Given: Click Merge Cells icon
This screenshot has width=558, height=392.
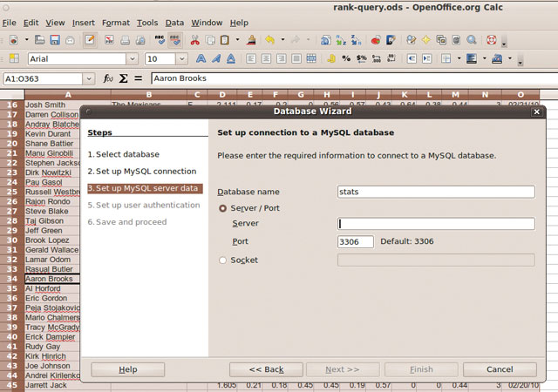Looking at the screenshot, I should pos(311,58).
